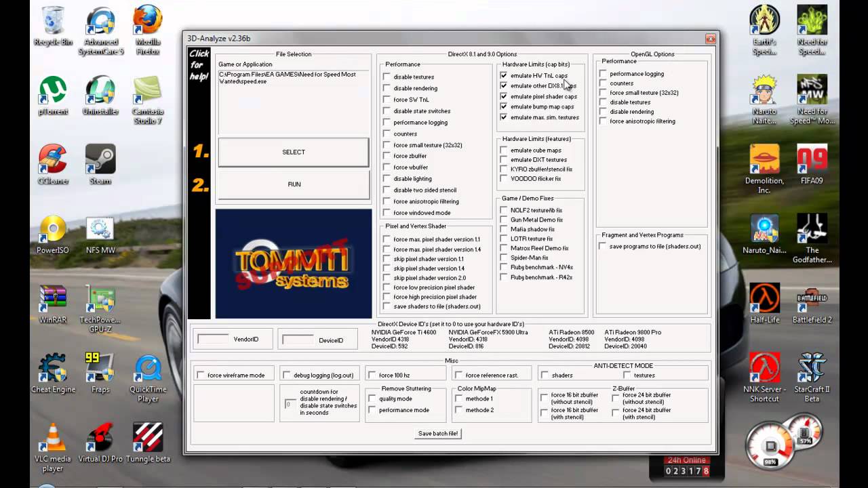Screen dimensions: 868x488
Task: Open the Tunngle beta desktop icon
Action: tap(148, 443)
